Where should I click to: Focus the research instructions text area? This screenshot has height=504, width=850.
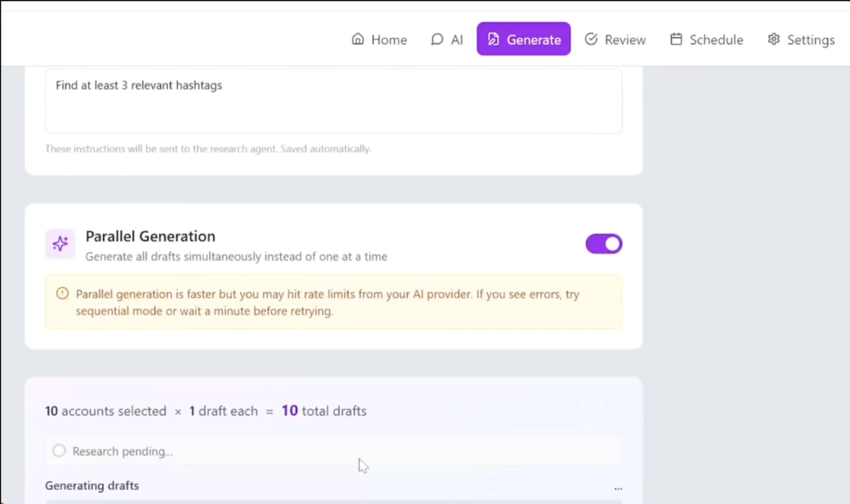pyautogui.click(x=334, y=101)
